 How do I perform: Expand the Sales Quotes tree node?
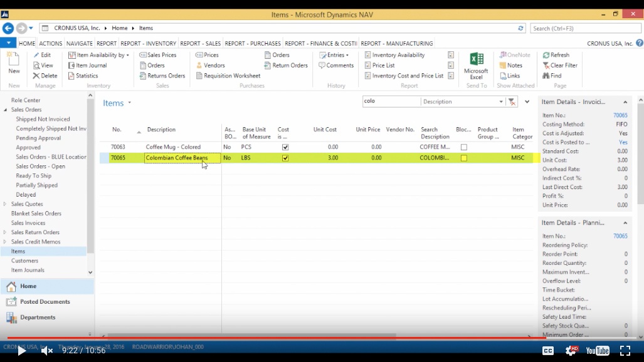pos(5,204)
